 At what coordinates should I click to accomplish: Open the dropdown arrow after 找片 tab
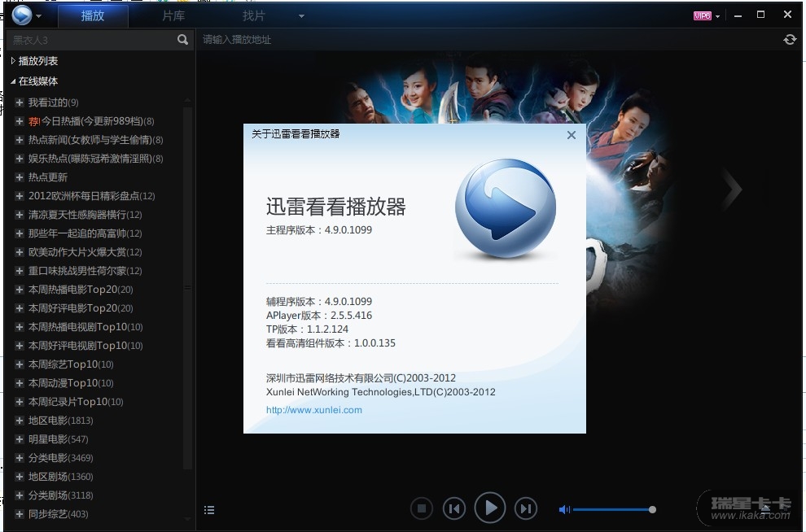(301, 16)
